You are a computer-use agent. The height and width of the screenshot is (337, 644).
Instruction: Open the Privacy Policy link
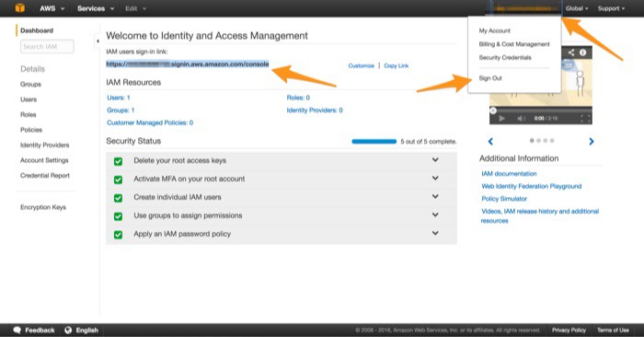click(x=569, y=330)
